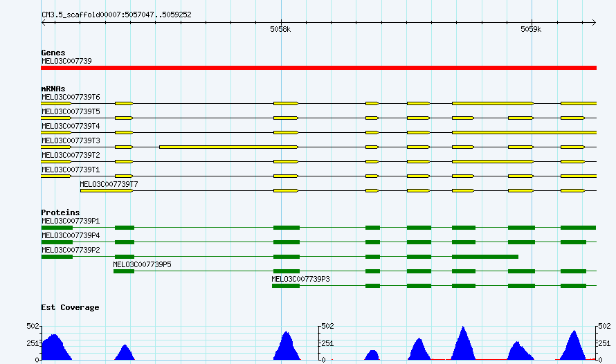
Task: Click the MELO3C007739P3 protein label
Action: pos(300,279)
